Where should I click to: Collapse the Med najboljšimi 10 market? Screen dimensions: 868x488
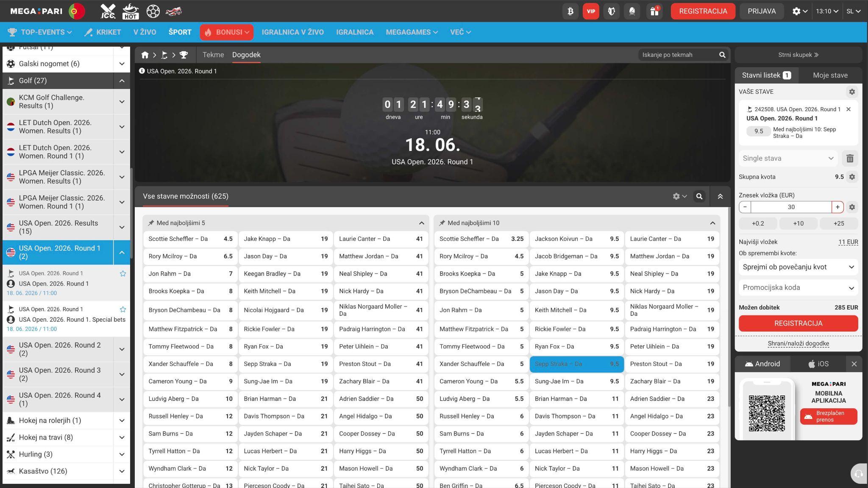712,223
